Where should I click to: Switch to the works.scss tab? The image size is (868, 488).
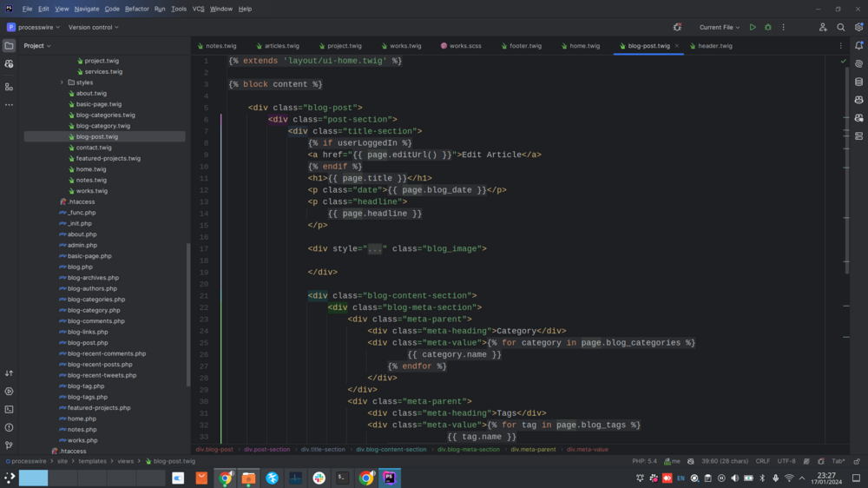click(464, 46)
